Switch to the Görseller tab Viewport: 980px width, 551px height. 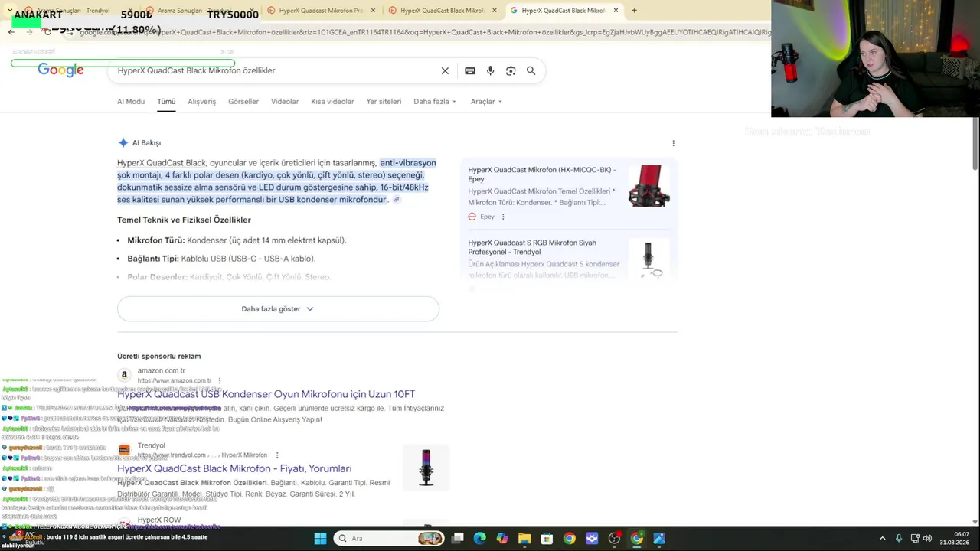click(x=243, y=101)
